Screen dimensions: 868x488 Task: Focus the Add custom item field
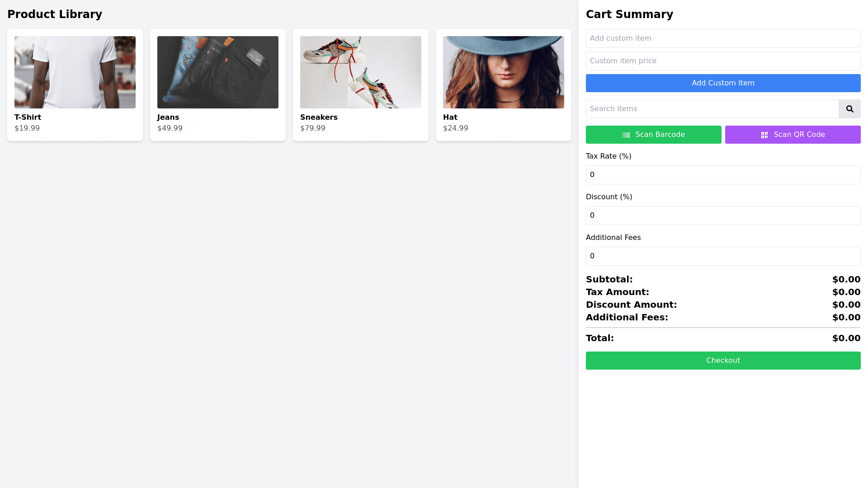723,38
